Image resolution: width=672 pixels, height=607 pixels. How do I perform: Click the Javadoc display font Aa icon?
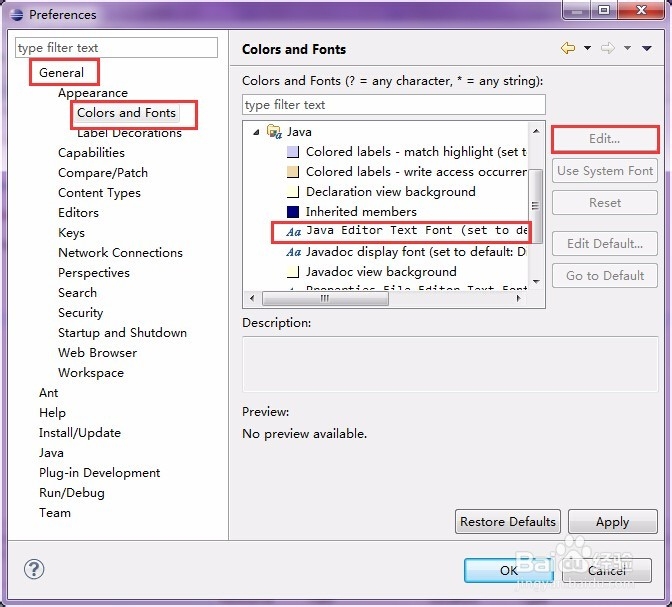pyautogui.click(x=294, y=252)
